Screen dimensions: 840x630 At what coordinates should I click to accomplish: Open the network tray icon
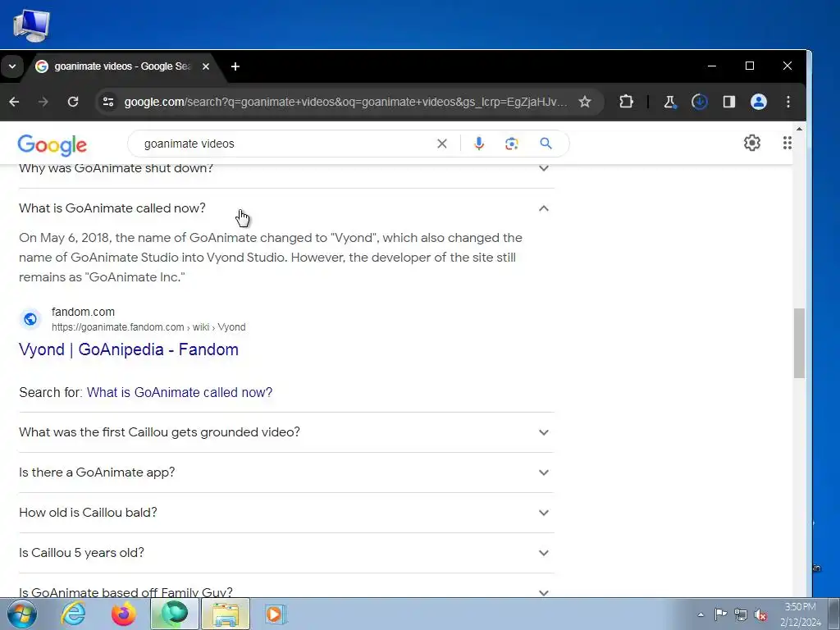[x=741, y=614]
